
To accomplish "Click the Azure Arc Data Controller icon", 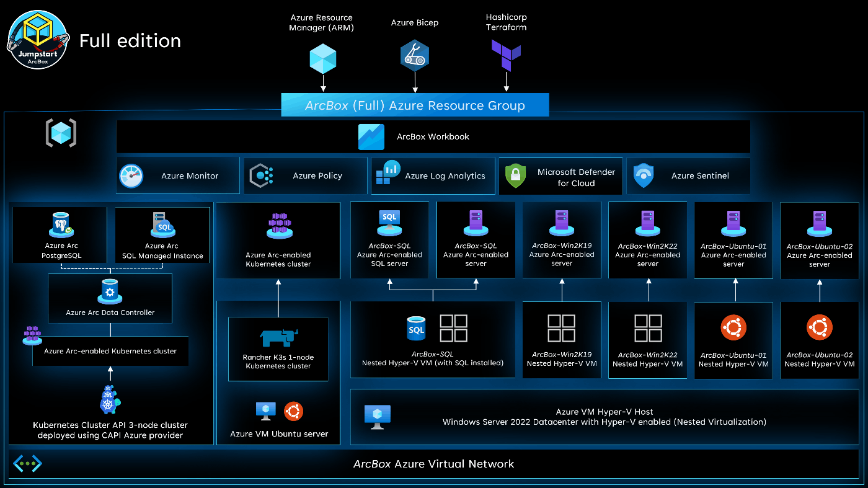I will [x=110, y=291].
